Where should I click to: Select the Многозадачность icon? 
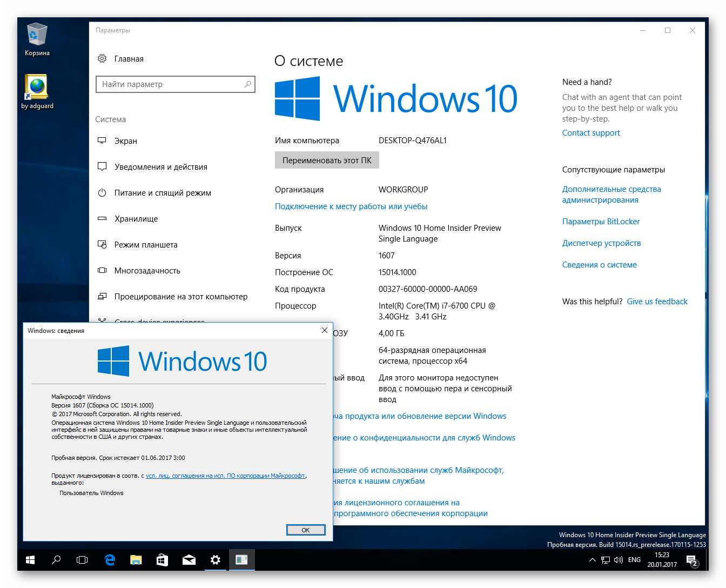point(102,270)
